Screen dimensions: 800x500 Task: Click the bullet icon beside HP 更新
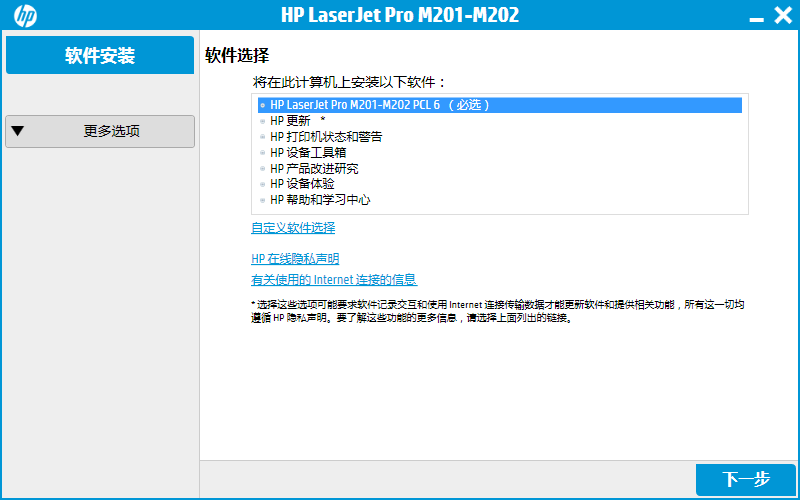click(x=262, y=120)
